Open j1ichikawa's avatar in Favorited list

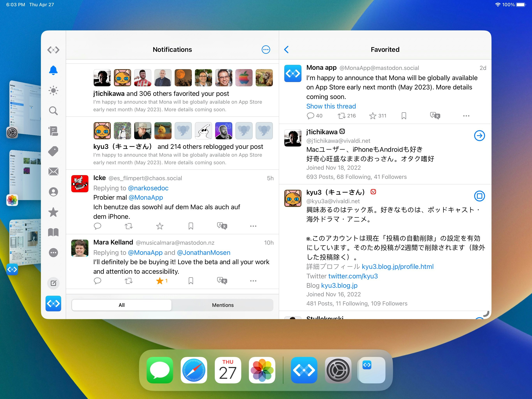coord(293,138)
